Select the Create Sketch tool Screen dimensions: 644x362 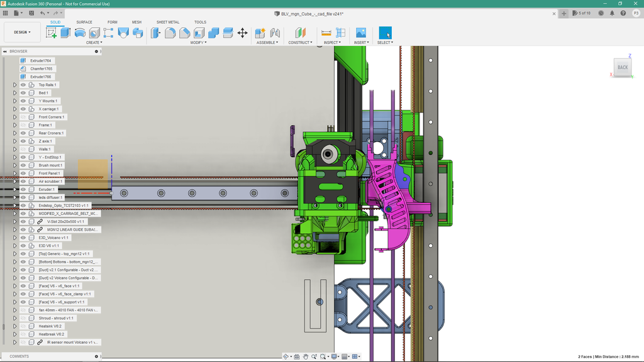[x=51, y=33]
